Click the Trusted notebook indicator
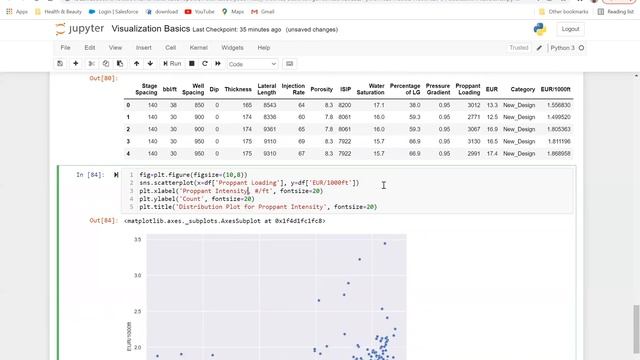This screenshot has height=360, width=640. tap(518, 48)
